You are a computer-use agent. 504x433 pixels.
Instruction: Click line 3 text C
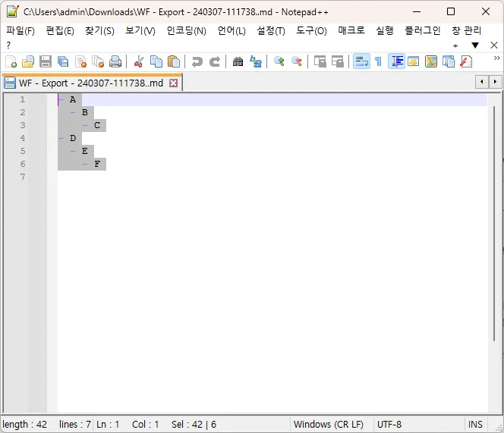coord(97,125)
